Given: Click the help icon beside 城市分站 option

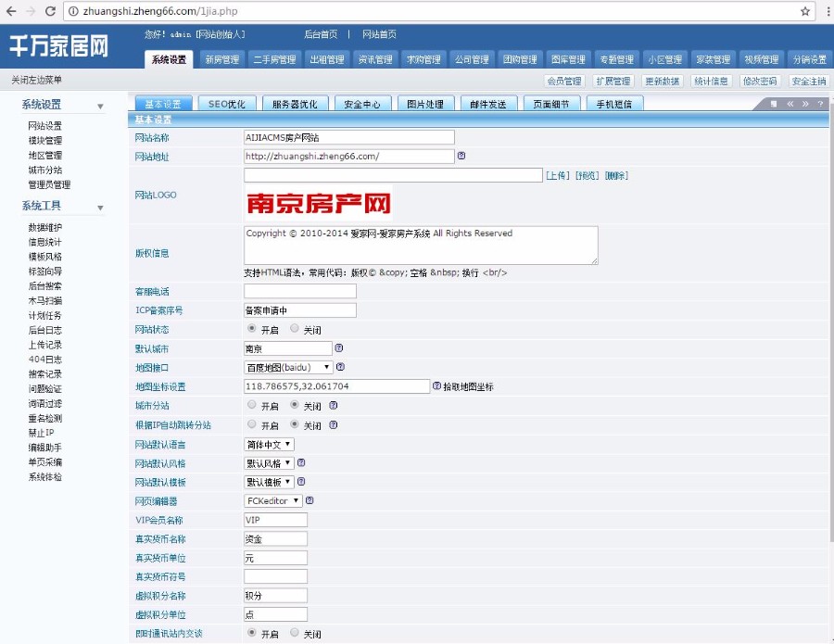Looking at the screenshot, I should click(x=335, y=404).
